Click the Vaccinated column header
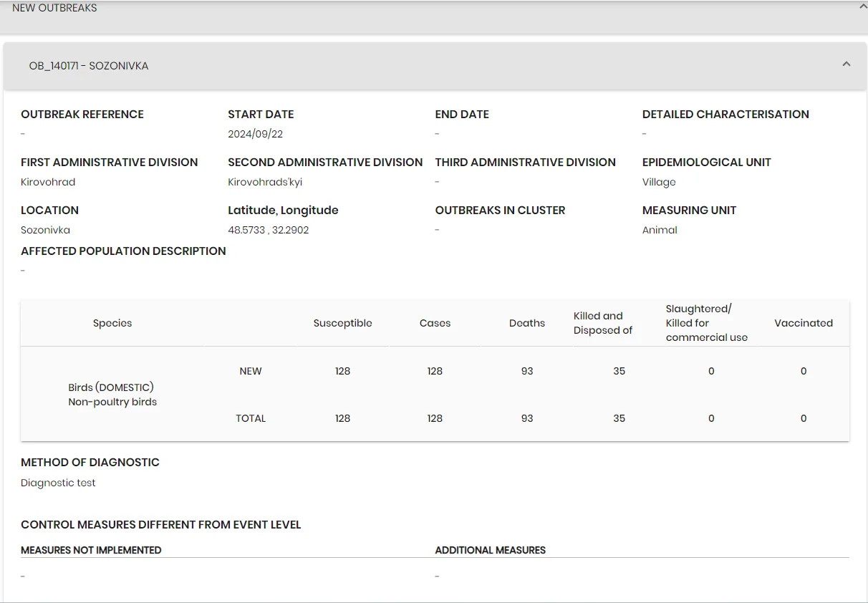This screenshot has width=868, height=603. (804, 323)
